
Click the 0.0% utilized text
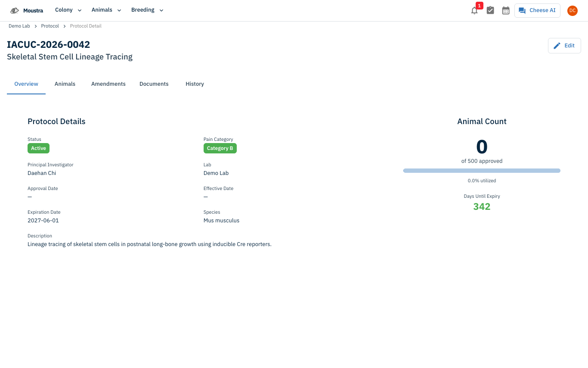click(x=482, y=181)
